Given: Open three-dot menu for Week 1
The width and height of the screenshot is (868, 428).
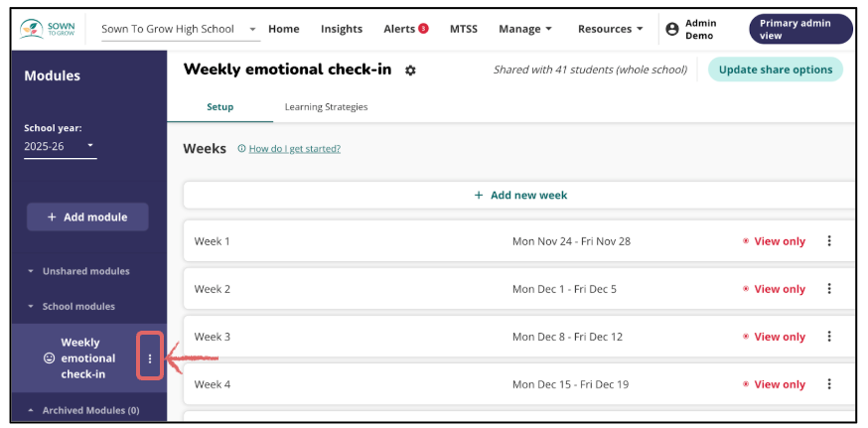Looking at the screenshot, I should click(829, 241).
